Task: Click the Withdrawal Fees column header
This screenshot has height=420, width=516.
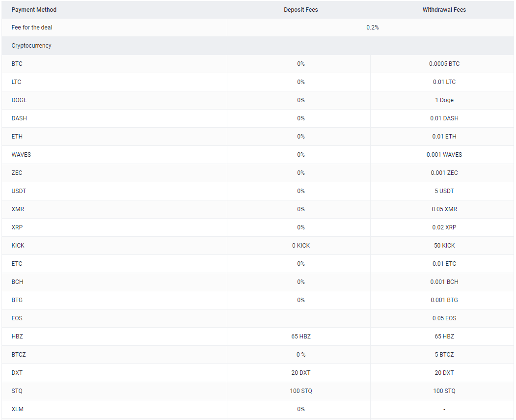Action: [444, 10]
